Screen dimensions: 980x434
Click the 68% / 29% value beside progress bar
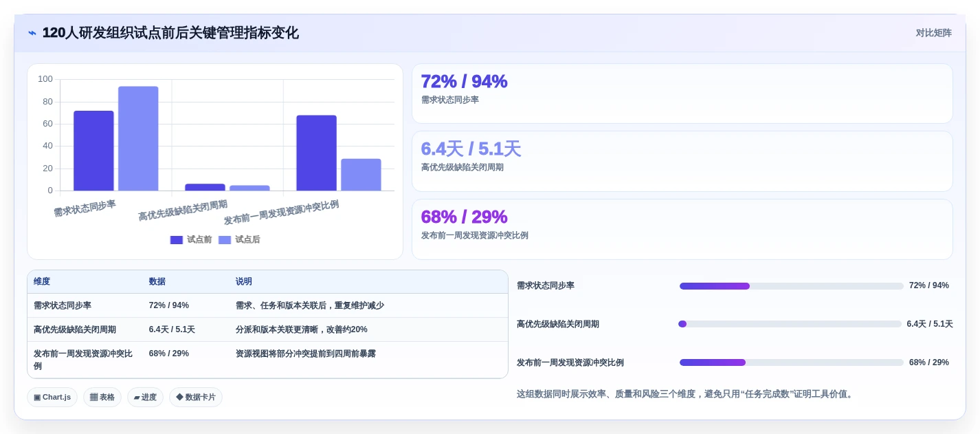(929, 362)
